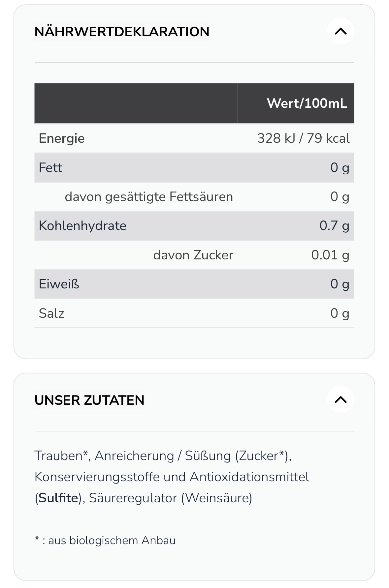Click the Konservierungsstoffe und Antioxidationsmittel text
The height and width of the screenshot is (588, 389).
click(x=172, y=477)
